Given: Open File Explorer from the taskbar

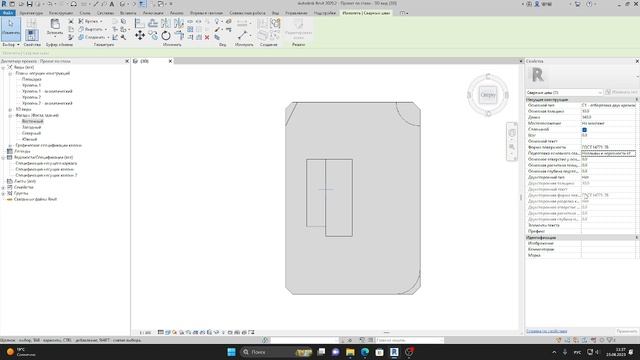Looking at the screenshot, I should [x=350, y=352].
